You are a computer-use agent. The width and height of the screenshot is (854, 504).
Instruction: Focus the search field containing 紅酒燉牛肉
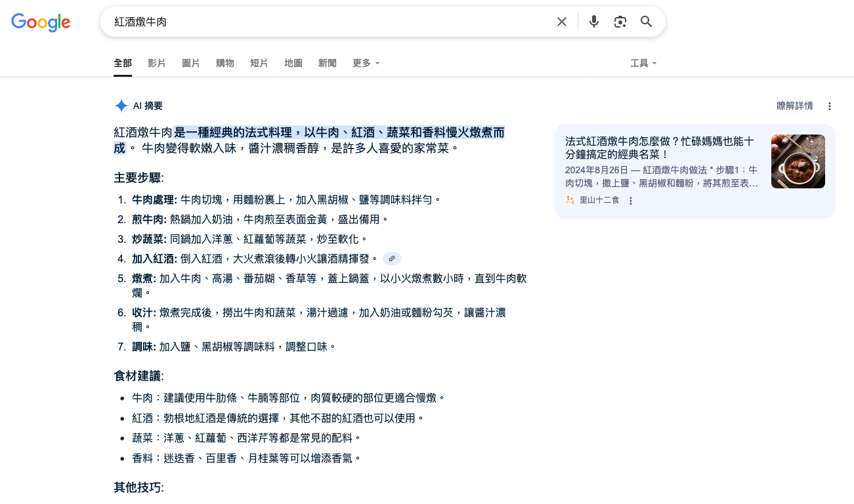[x=328, y=22]
